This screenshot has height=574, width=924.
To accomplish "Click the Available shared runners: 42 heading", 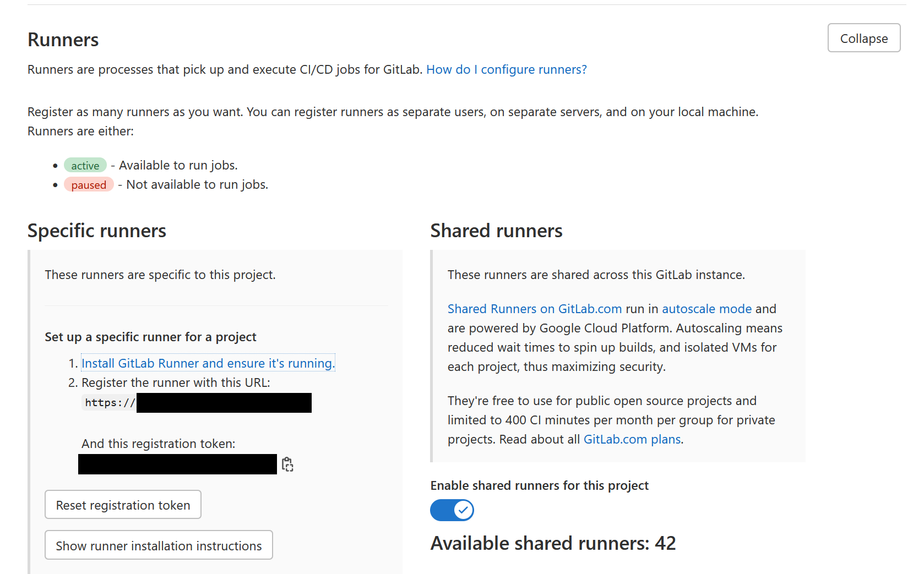I will click(x=553, y=543).
